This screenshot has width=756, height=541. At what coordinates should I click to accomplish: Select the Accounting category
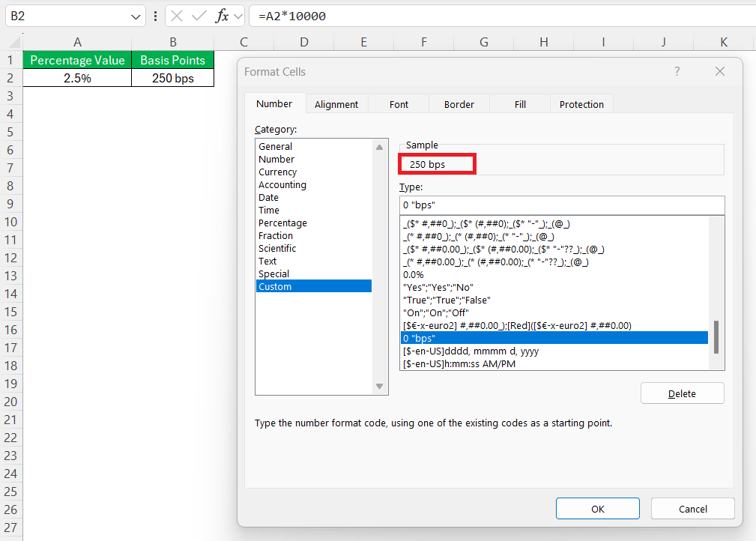coord(314,184)
